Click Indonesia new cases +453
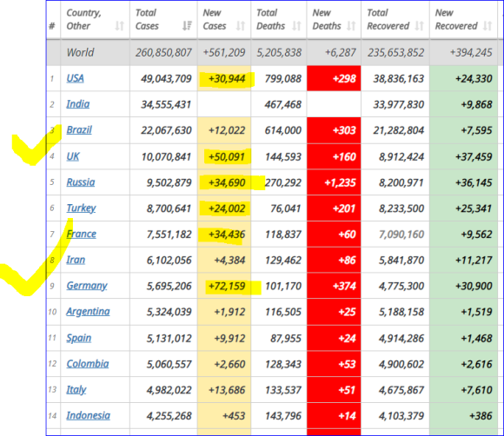 (234, 416)
